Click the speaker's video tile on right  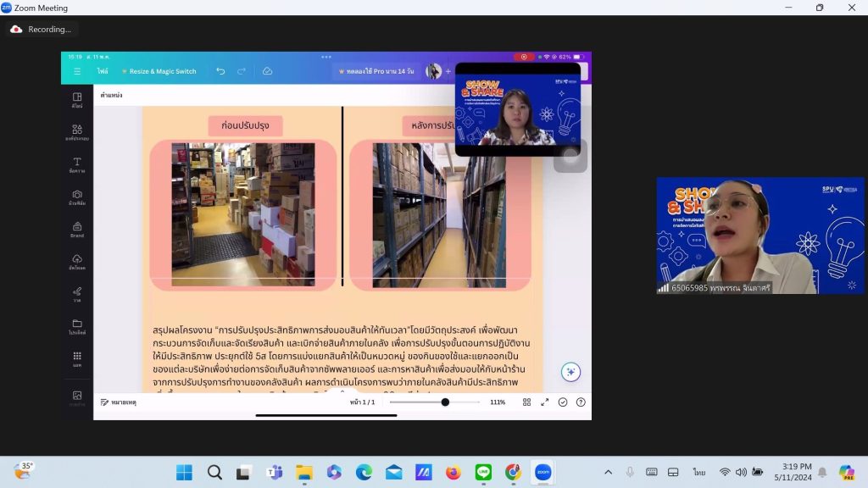(x=760, y=236)
